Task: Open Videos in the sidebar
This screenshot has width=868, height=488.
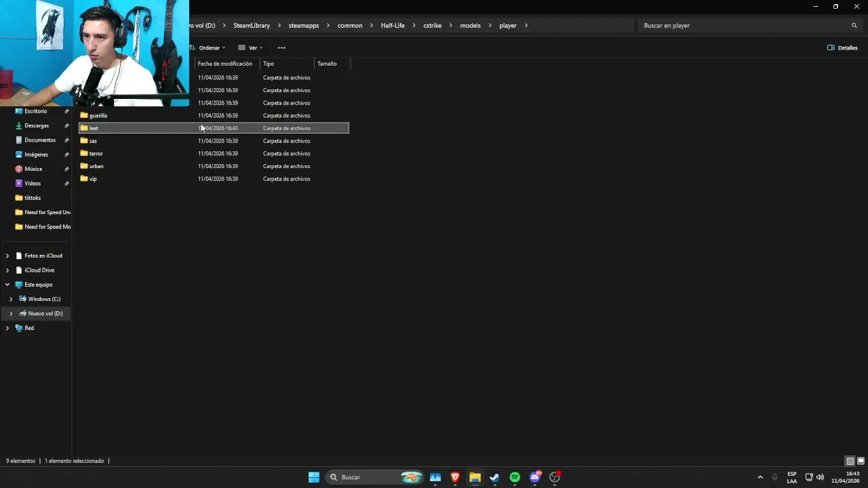Action: [x=33, y=183]
